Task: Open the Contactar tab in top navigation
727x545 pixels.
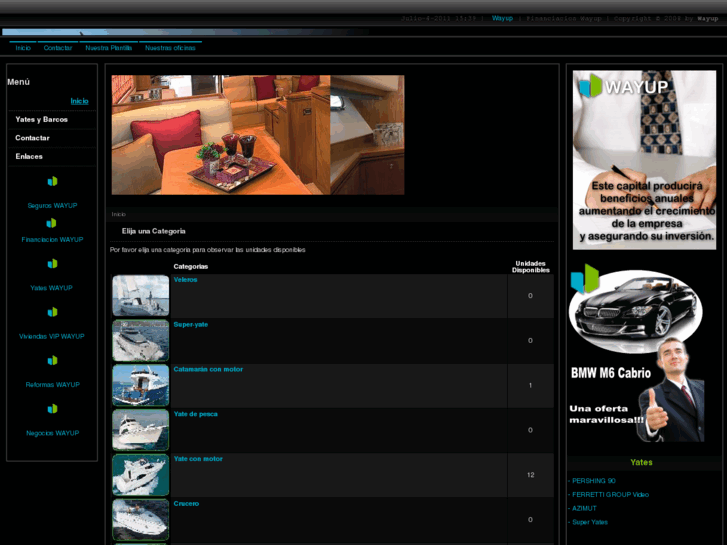Action: tap(58, 48)
